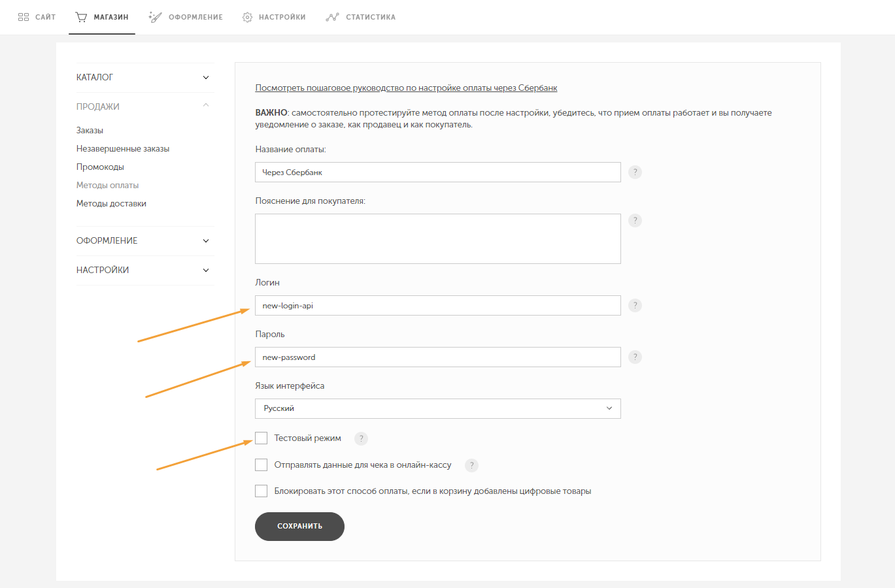Click the Название оплаты input field
The height and width of the screenshot is (588, 895).
tap(437, 172)
